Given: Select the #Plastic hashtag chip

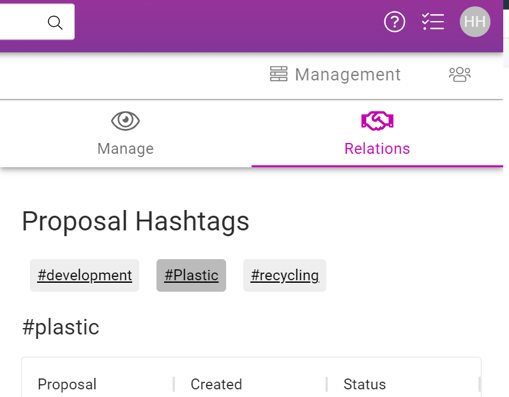Looking at the screenshot, I should [x=191, y=275].
